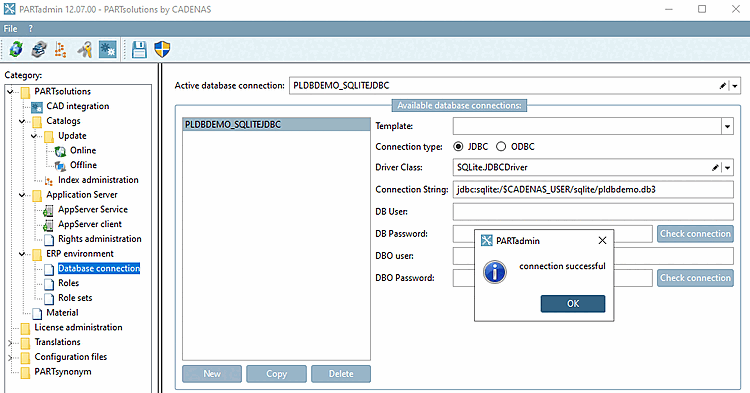Screen dimensions: 750x393
Task: Expand the Translations tree node
Action: tap(10, 342)
